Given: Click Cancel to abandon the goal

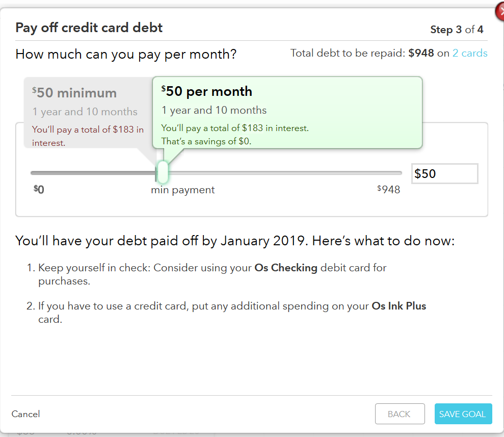Looking at the screenshot, I should pyautogui.click(x=25, y=414).
